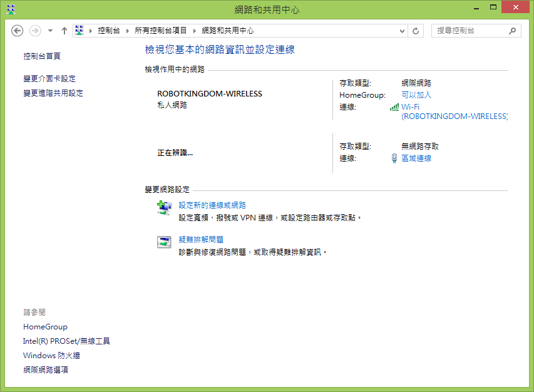Click the 區域連線 ethernet plug icon

[x=394, y=158]
